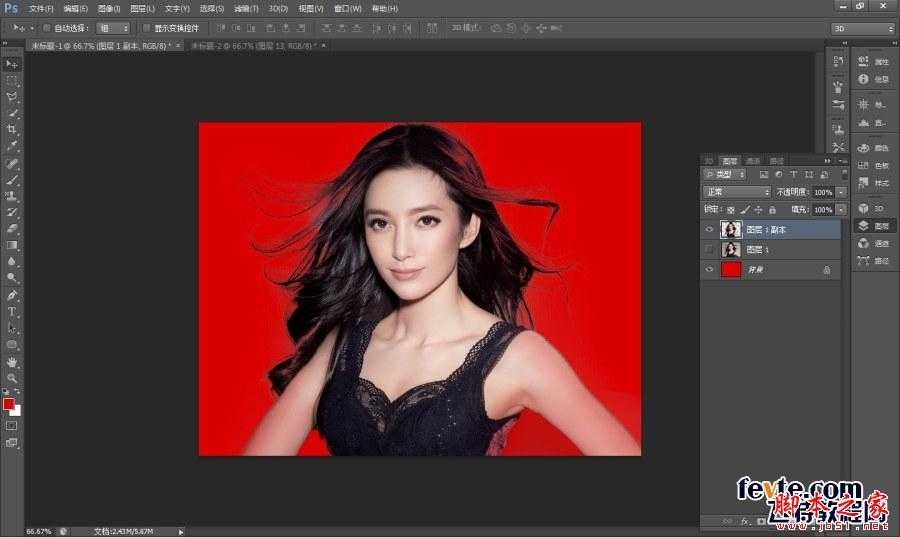Switch to the 未标题-2 document tab
The width and height of the screenshot is (900, 537).
pos(257,45)
